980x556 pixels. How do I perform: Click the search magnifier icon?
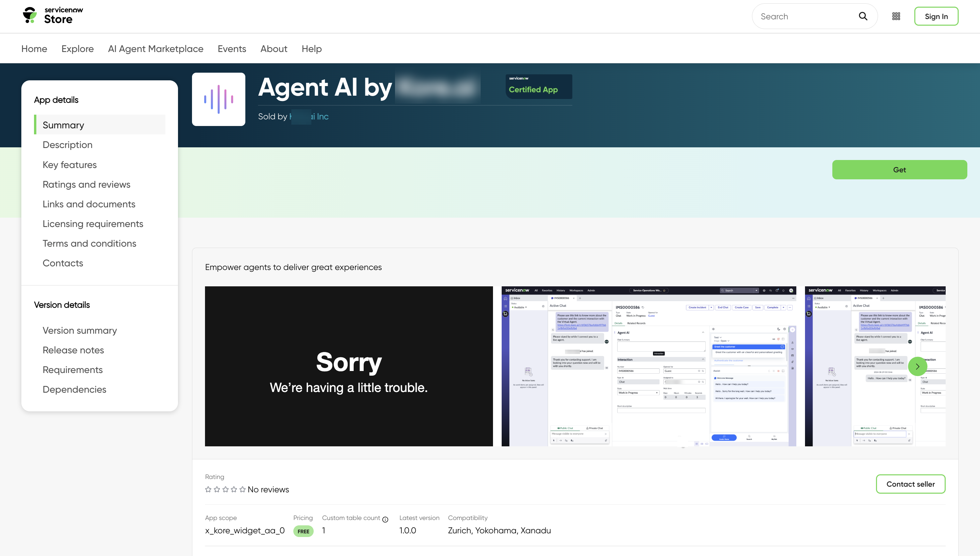point(863,16)
